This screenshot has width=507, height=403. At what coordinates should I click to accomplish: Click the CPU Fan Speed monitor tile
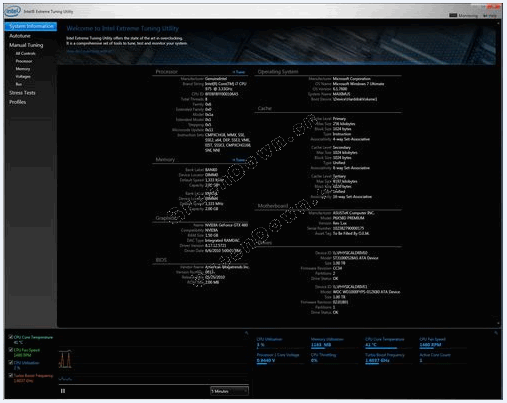tap(442, 343)
